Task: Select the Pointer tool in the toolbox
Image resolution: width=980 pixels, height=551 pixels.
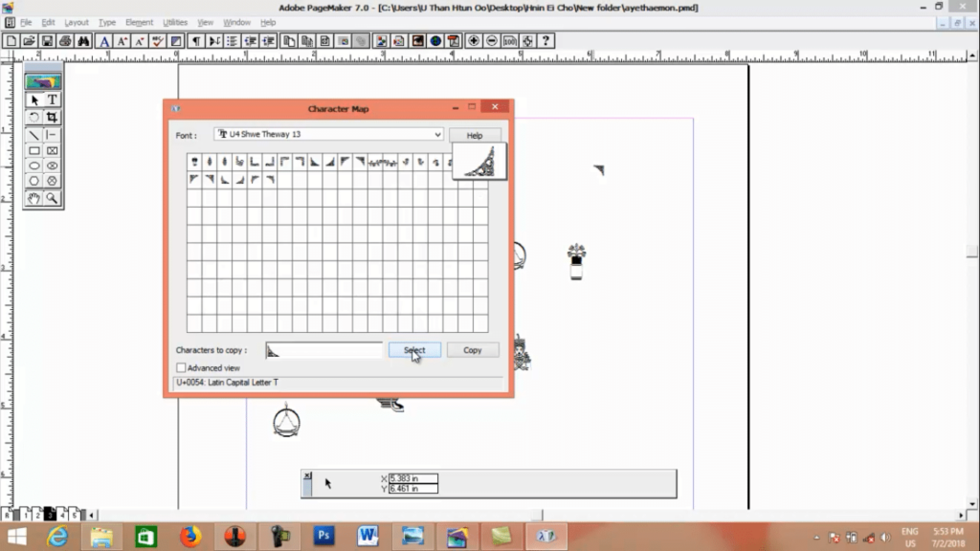Action: (33, 99)
